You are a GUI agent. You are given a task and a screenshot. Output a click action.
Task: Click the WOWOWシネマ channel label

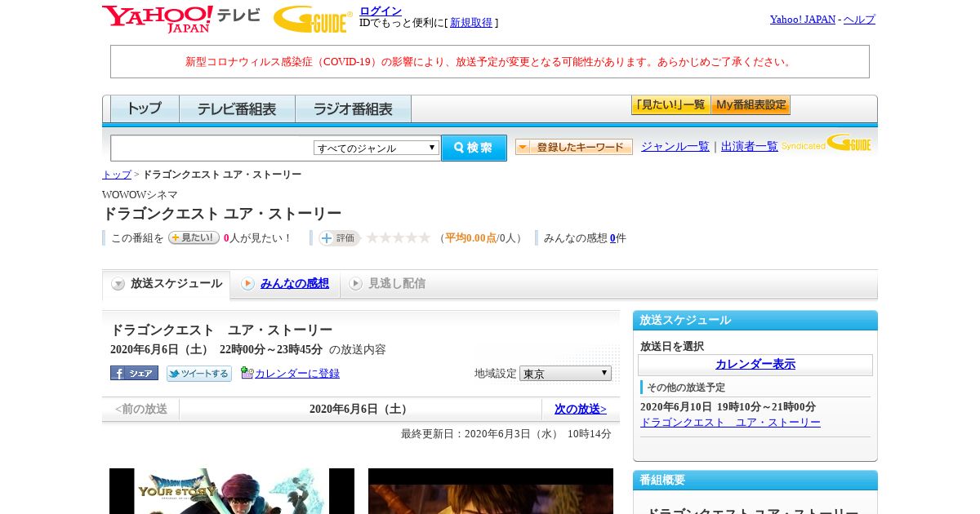(140, 195)
